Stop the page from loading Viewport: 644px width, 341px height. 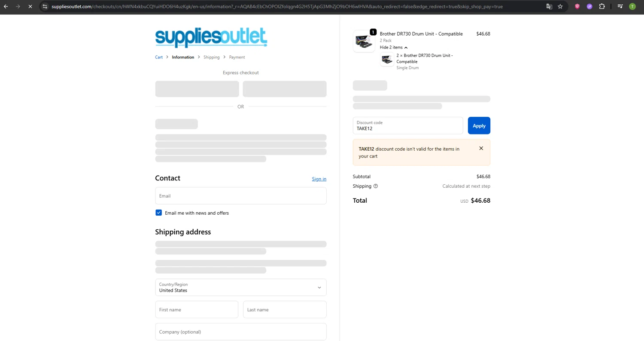(30, 6)
